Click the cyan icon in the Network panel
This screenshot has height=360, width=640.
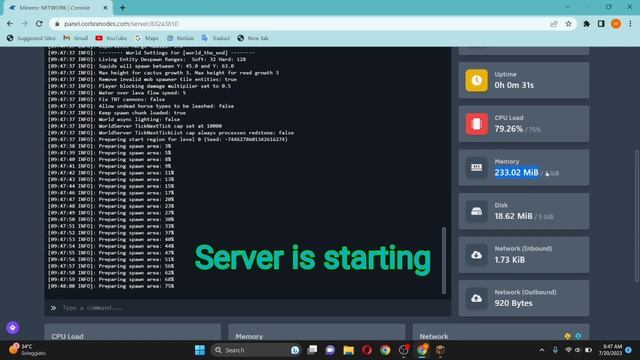pos(578,336)
